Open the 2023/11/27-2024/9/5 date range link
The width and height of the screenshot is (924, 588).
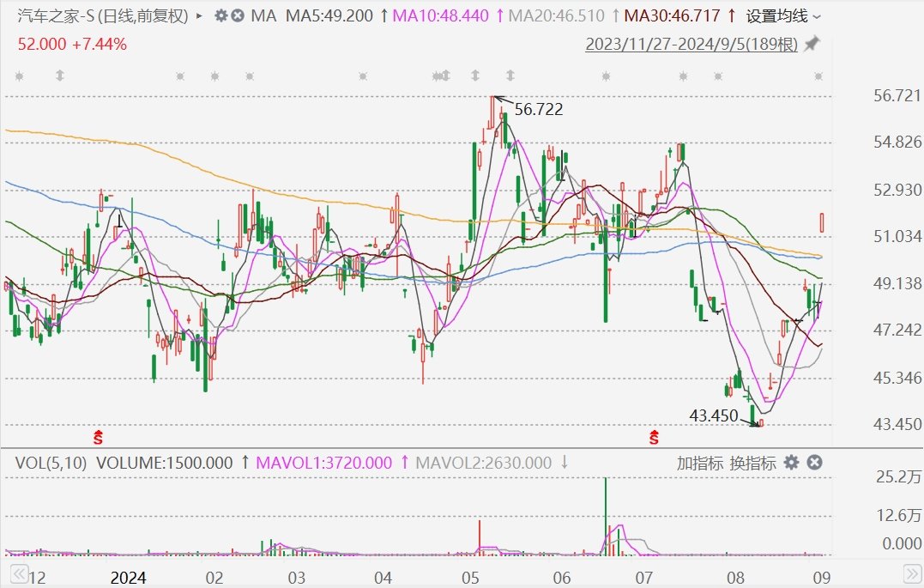[x=691, y=45]
